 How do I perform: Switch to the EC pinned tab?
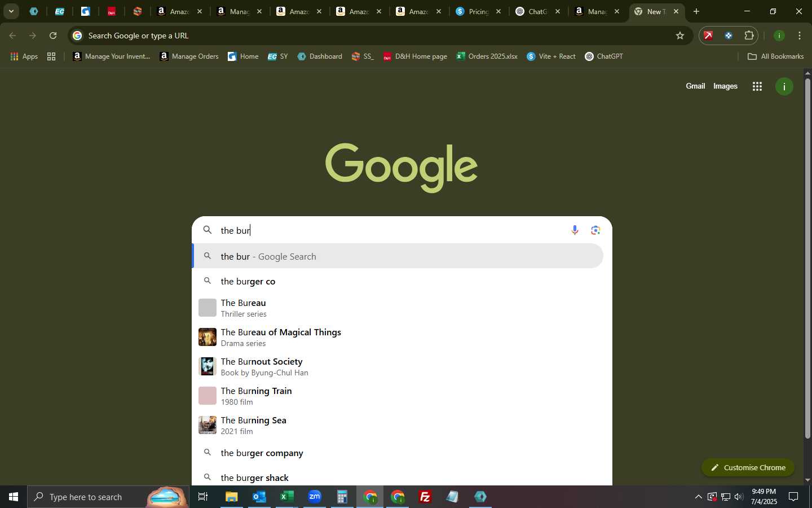click(x=59, y=11)
